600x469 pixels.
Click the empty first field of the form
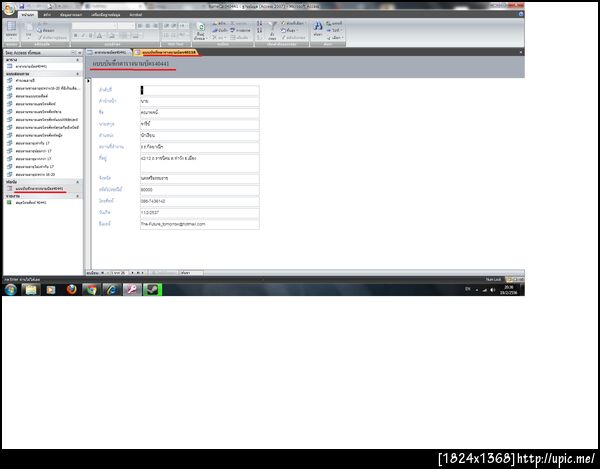tap(199, 90)
